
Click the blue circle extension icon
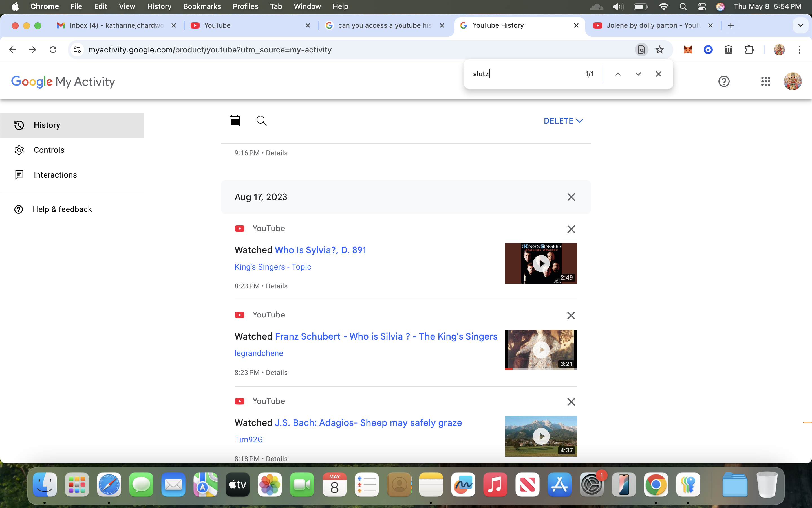708,50
